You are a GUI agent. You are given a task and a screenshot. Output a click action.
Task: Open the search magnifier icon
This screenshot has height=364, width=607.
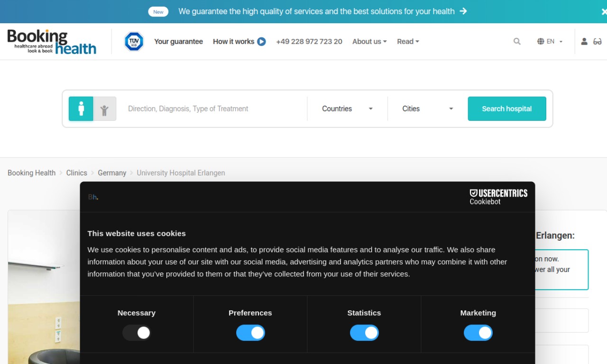(x=517, y=42)
